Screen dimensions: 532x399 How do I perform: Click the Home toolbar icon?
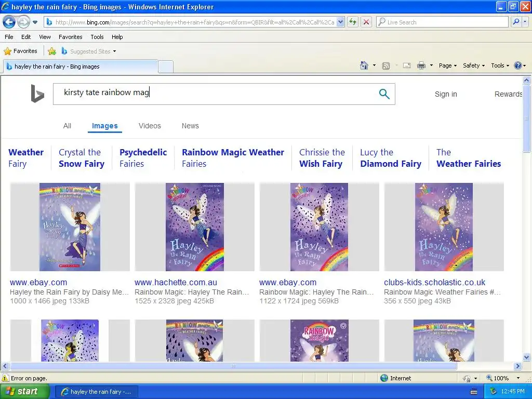(x=364, y=65)
